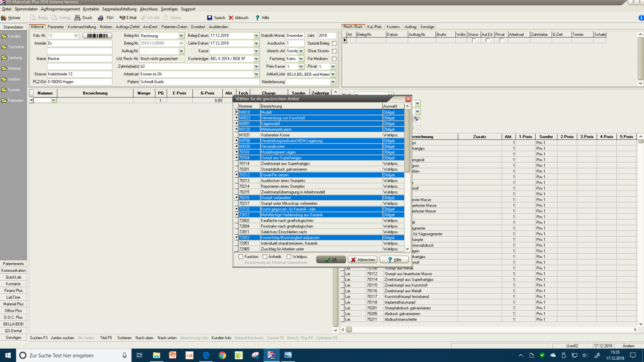Click the microphone icon in search box

[x=124, y=355]
